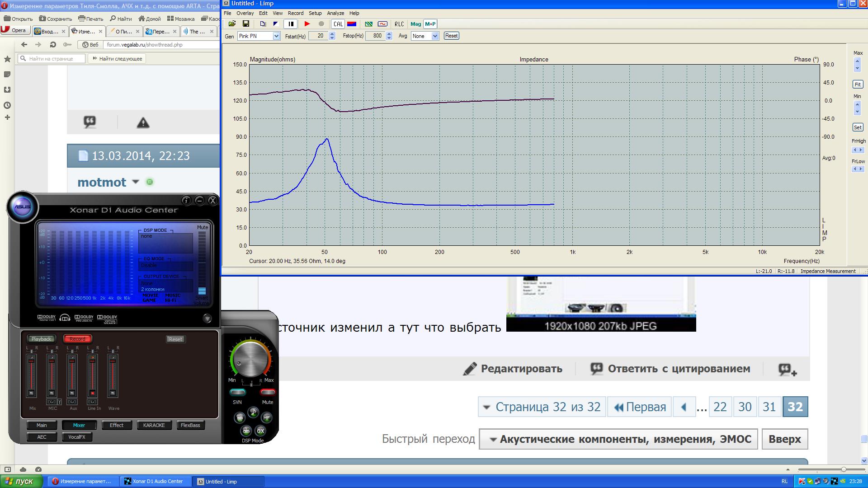Click the forum quote icon in Opera
This screenshot has width=868, height=488.
click(90, 122)
